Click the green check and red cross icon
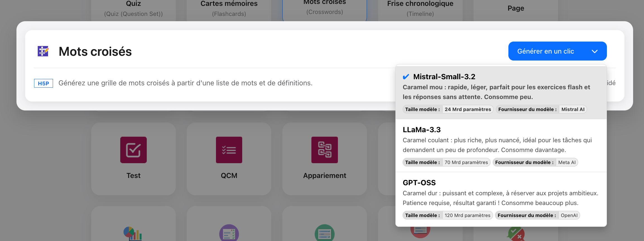The height and width of the screenshot is (241, 644). pyautogui.click(x=516, y=234)
